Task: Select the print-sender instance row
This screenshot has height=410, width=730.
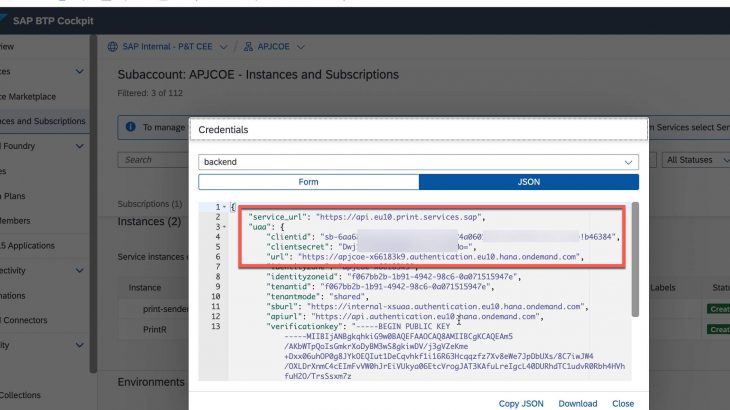Action: [165, 309]
